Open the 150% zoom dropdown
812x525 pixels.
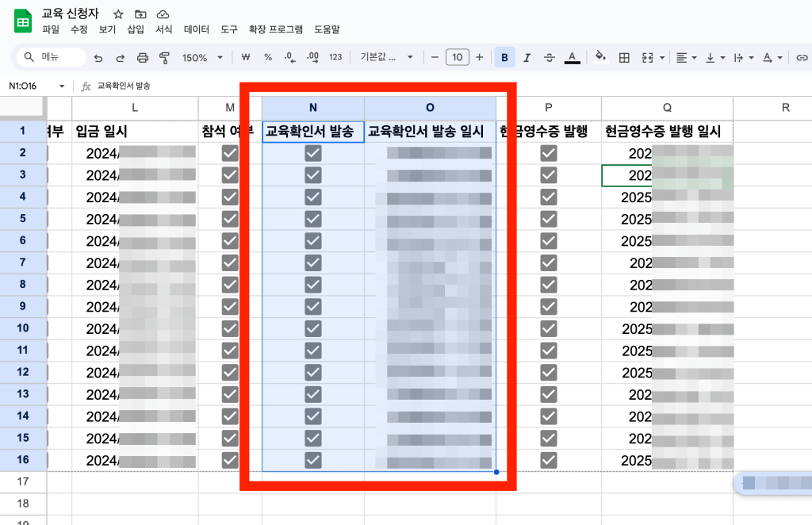(x=202, y=58)
